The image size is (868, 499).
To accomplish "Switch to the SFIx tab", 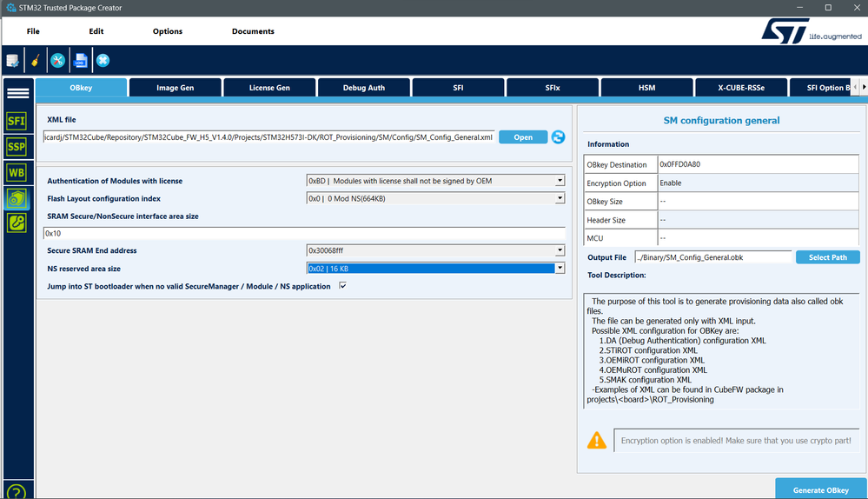I will (x=553, y=88).
